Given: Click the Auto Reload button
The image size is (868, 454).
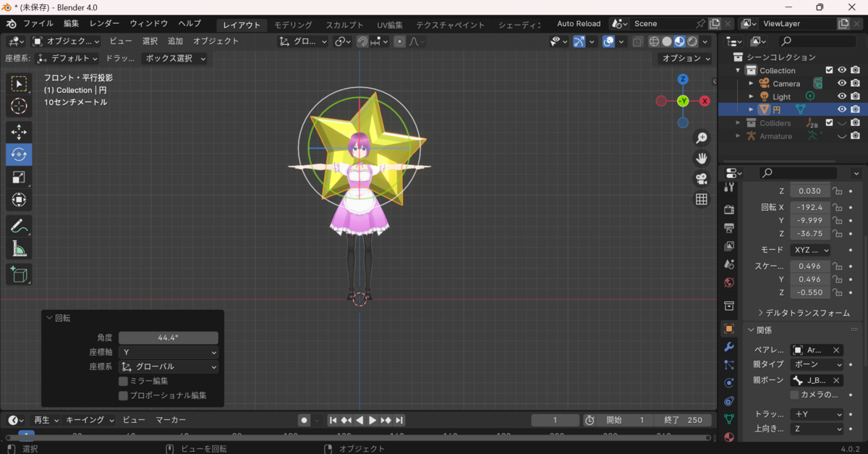Looking at the screenshot, I should pyautogui.click(x=579, y=24).
